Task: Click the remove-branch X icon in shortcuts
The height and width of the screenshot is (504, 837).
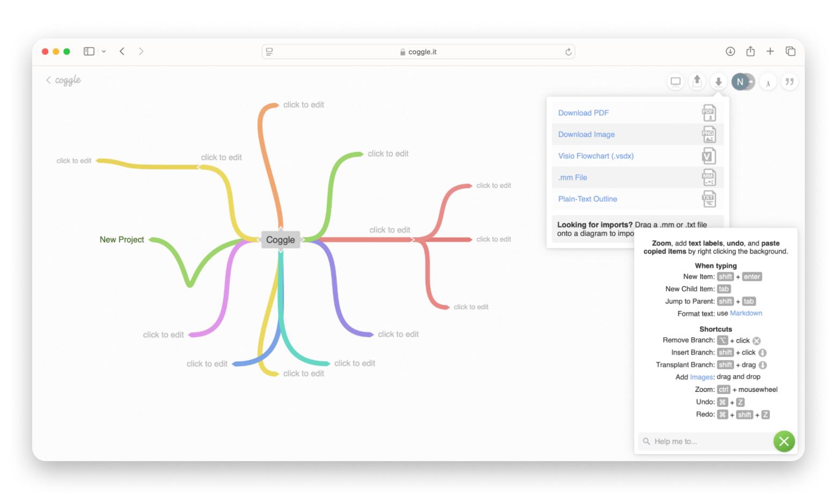Action: pos(757,341)
